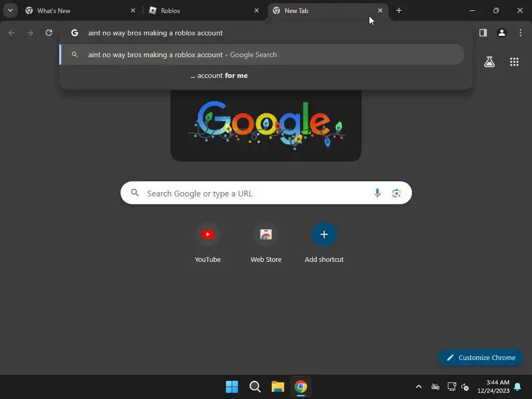The width and height of the screenshot is (532, 399).
Task: Show hidden system tray icons
Action: [x=419, y=387]
